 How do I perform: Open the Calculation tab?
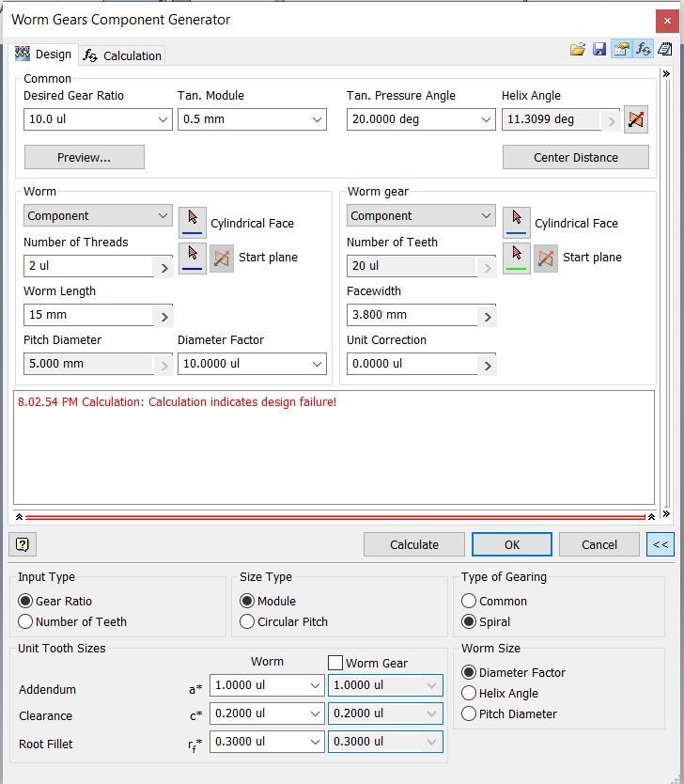[x=122, y=55]
